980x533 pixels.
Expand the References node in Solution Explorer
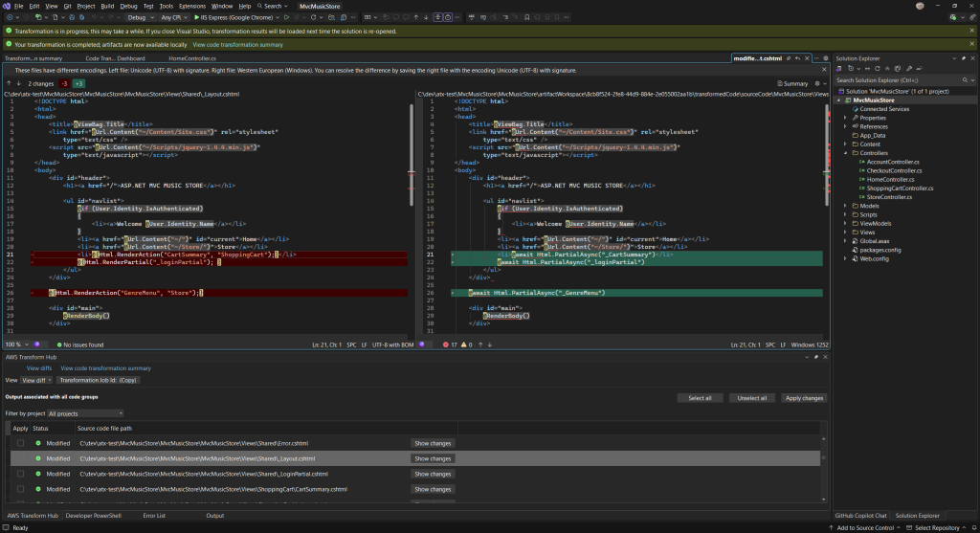click(845, 126)
